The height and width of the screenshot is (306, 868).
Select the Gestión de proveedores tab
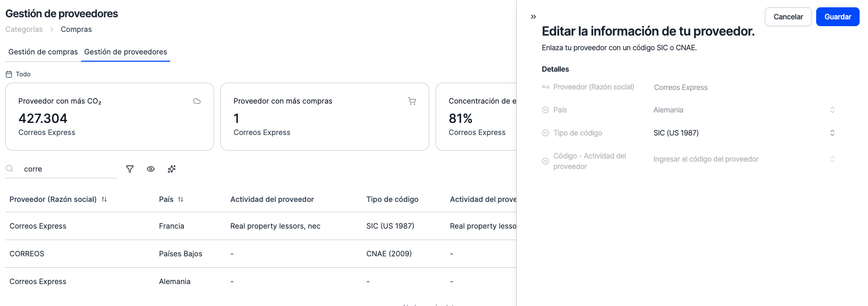126,52
